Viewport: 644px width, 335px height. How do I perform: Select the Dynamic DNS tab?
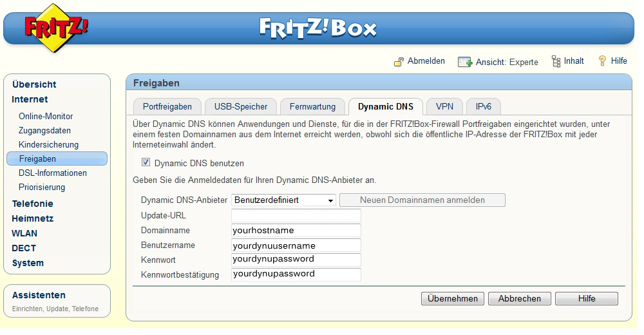tap(386, 107)
